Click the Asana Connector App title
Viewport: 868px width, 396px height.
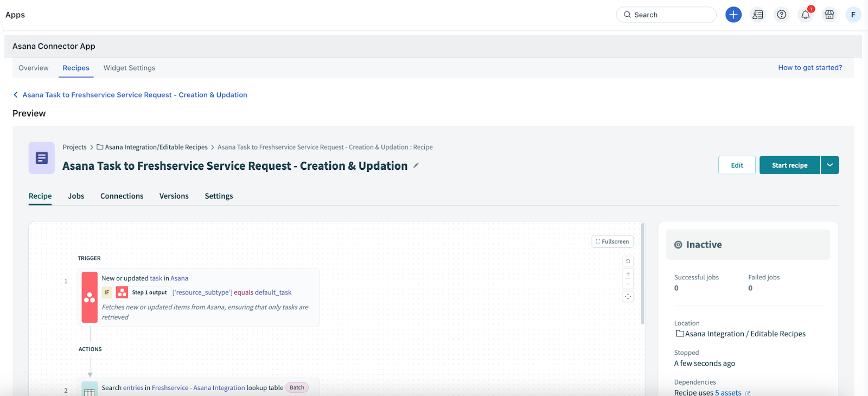tap(54, 46)
